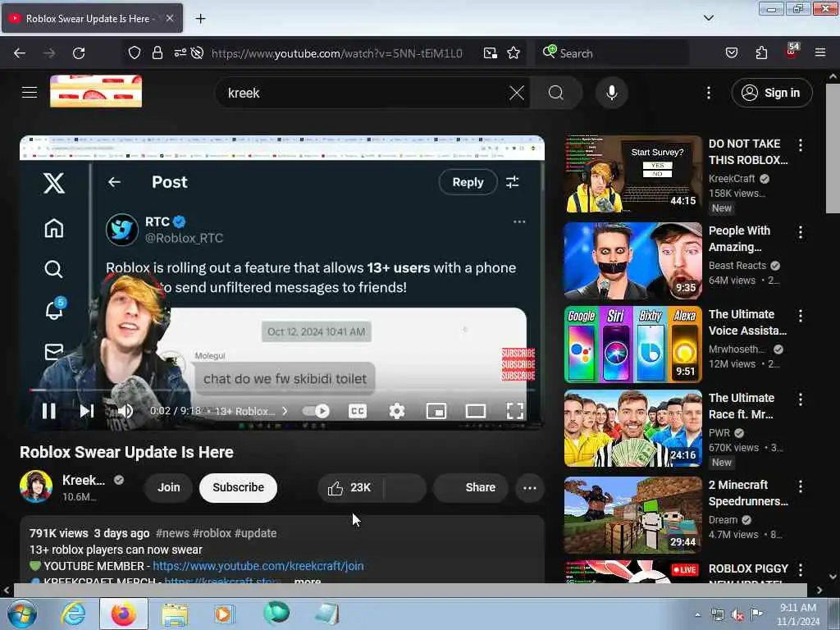Open options for Ultimate Voice Assistant video
Viewport: 840px width, 630px height.
tap(801, 316)
